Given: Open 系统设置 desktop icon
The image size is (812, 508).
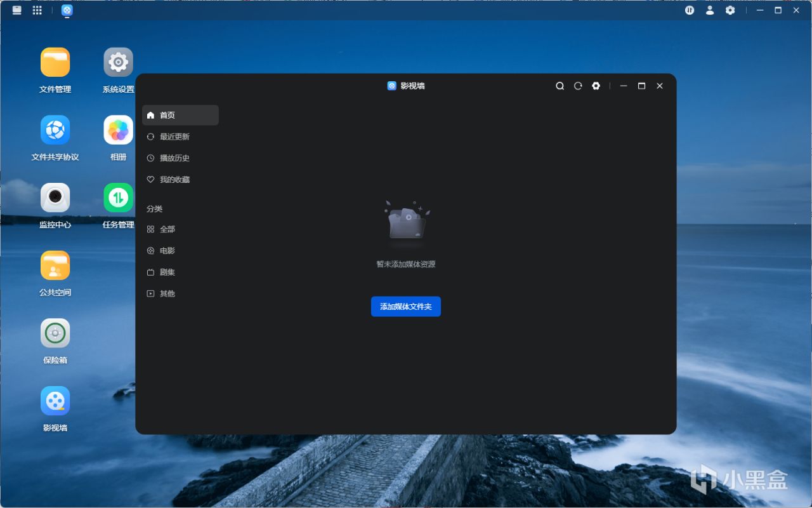Looking at the screenshot, I should [119, 62].
